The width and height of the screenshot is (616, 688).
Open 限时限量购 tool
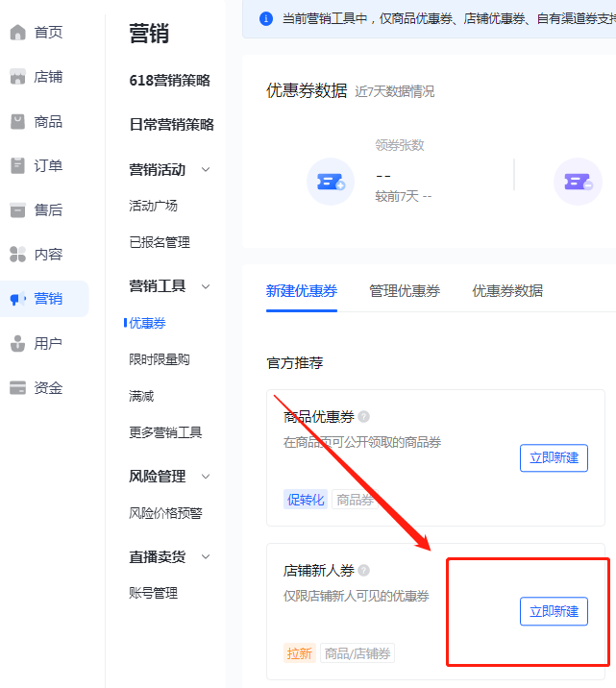click(160, 359)
